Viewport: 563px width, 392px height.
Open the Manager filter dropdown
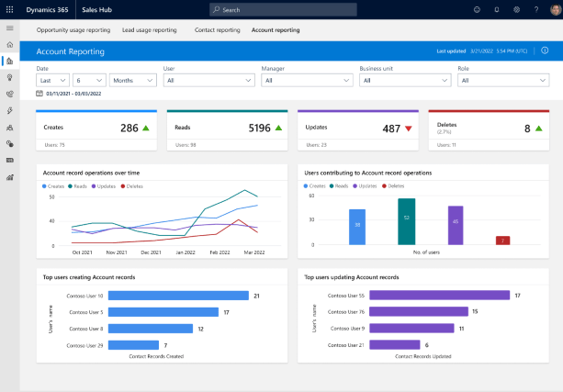click(306, 80)
